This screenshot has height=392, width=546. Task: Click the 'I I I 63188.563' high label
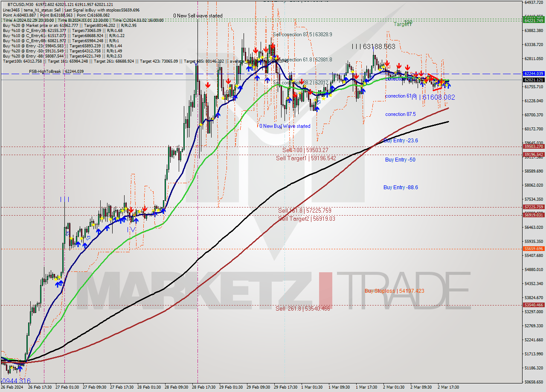(374, 46)
